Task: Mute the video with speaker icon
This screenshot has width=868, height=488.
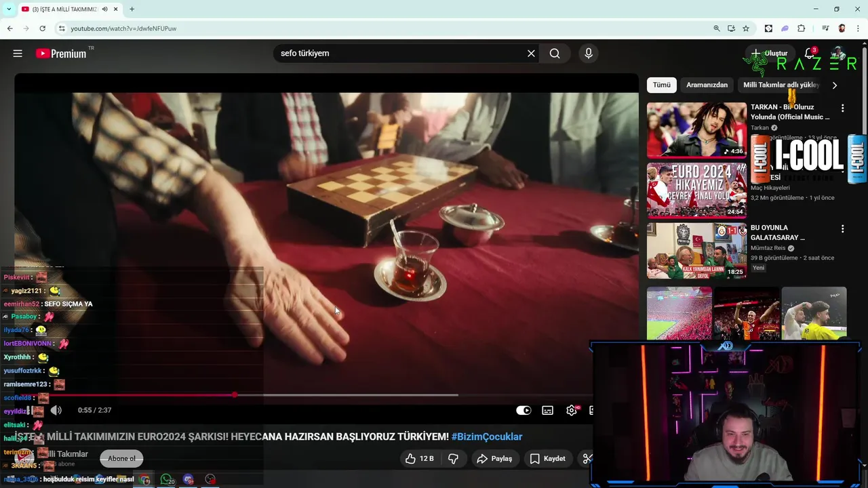Action: click(56, 410)
